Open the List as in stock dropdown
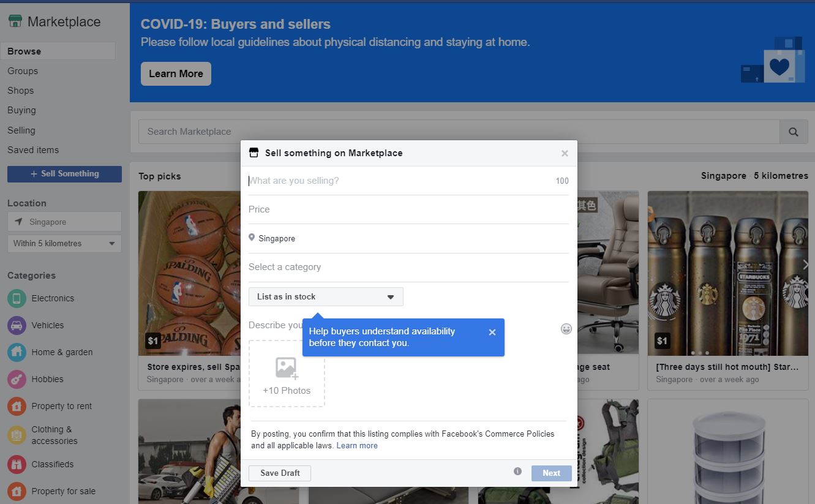 click(326, 296)
